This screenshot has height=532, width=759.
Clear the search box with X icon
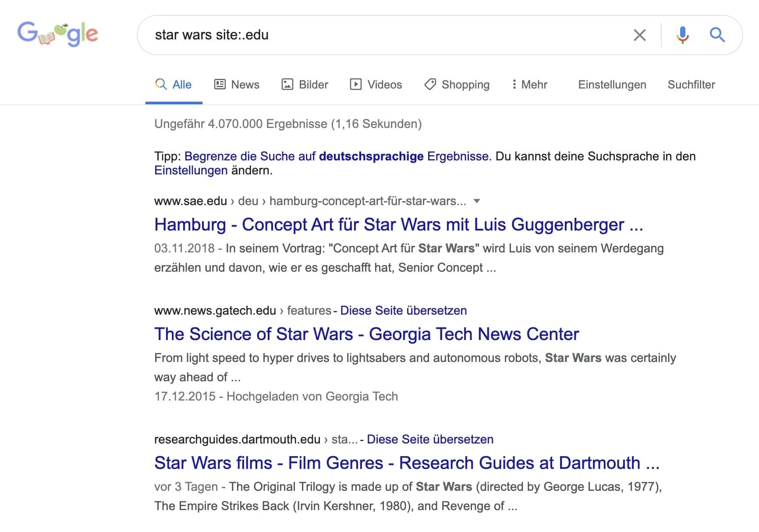tap(639, 35)
